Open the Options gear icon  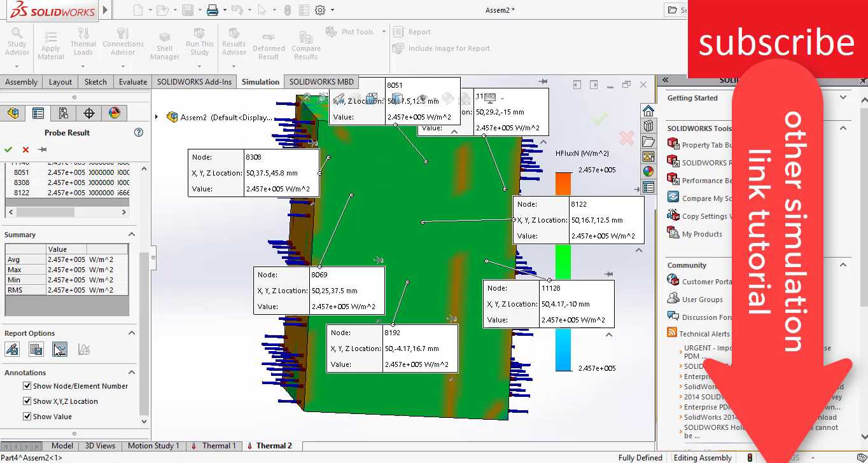click(x=320, y=10)
